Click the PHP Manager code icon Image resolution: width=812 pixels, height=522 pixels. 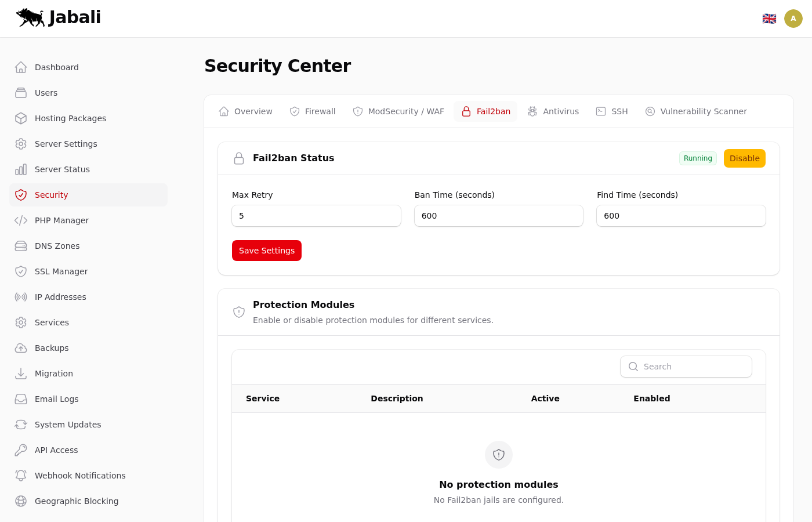pyautogui.click(x=21, y=220)
